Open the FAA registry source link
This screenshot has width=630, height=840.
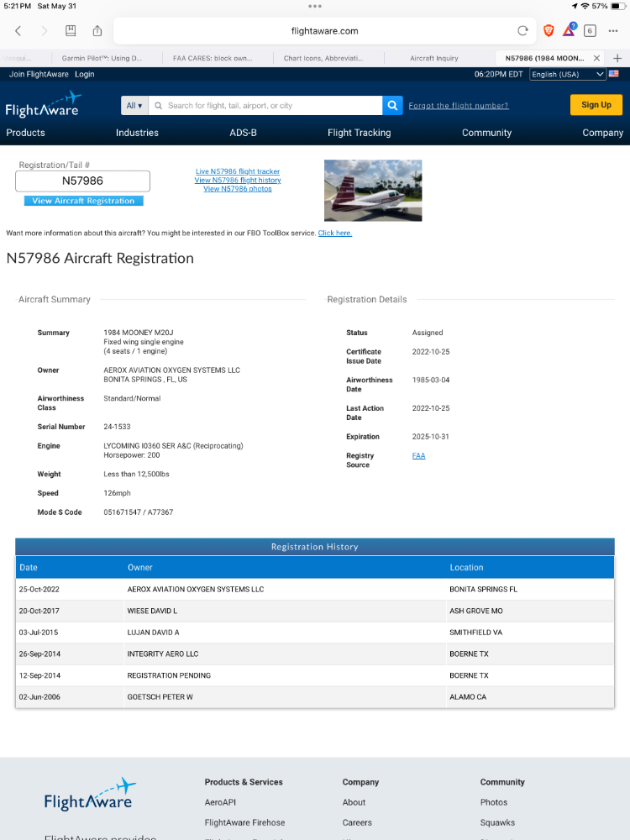pyautogui.click(x=418, y=456)
